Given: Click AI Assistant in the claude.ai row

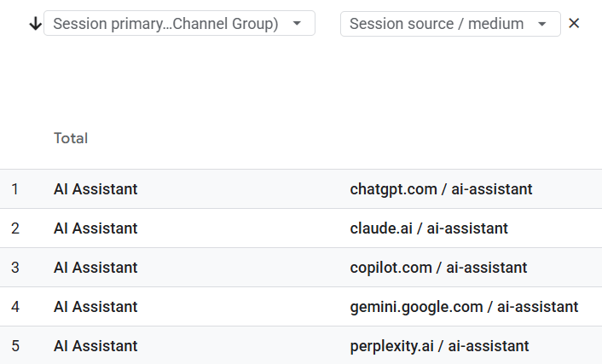Looking at the screenshot, I should point(96,228).
